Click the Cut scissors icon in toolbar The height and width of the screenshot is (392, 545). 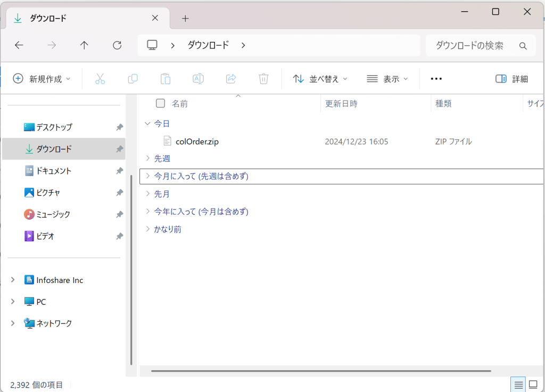click(x=100, y=79)
